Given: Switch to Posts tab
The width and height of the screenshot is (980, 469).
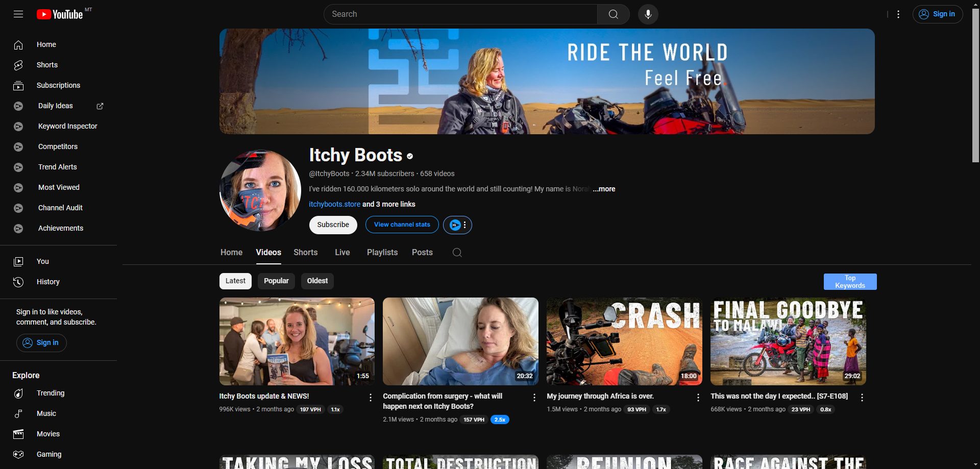Looking at the screenshot, I should point(422,253).
